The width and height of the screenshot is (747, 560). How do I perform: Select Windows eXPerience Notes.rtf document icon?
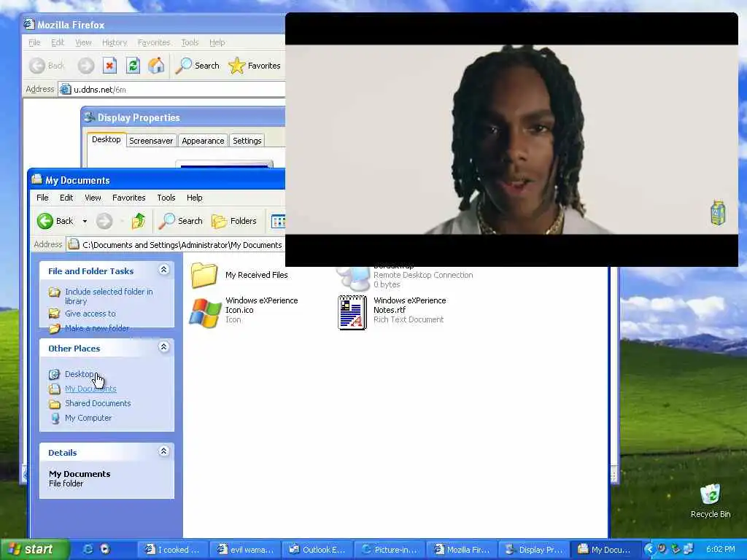tap(352, 312)
